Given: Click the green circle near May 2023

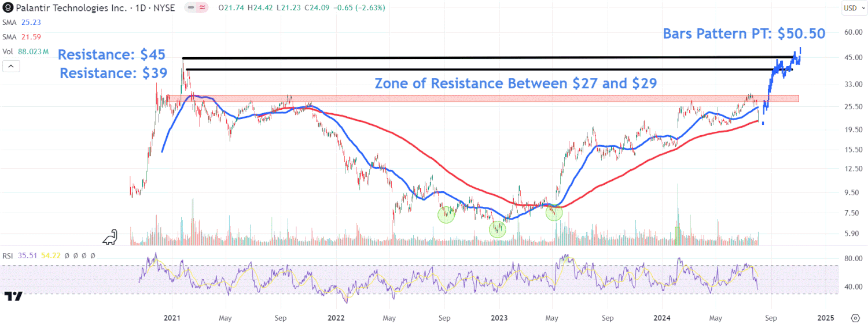Looking at the screenshot, I should point(554,212).
